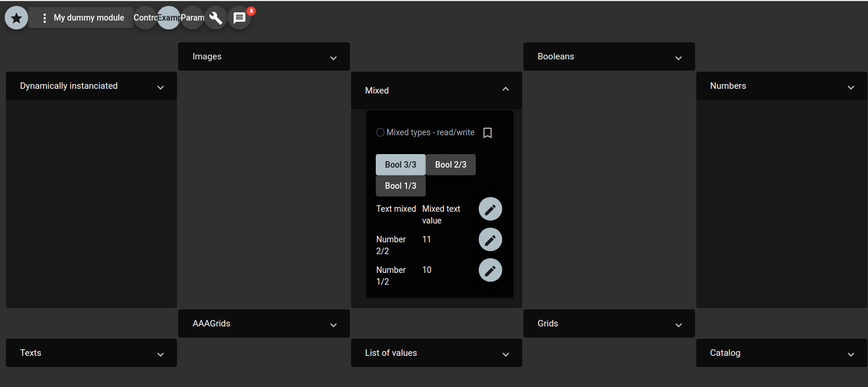Viewport: 868px width, 387px height.
Task: Click the Text mixed label
Action: (396, 209)
